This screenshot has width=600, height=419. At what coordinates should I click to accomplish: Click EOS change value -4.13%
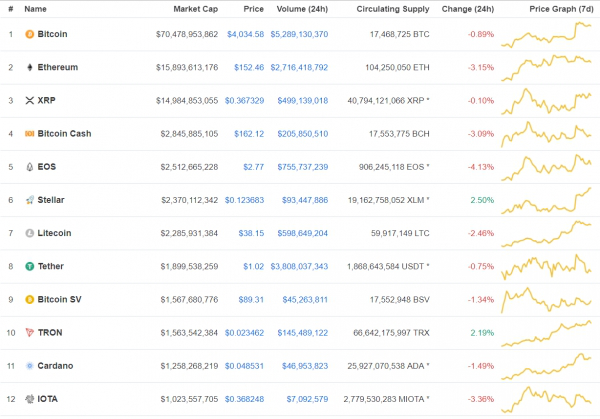(481, 167)
